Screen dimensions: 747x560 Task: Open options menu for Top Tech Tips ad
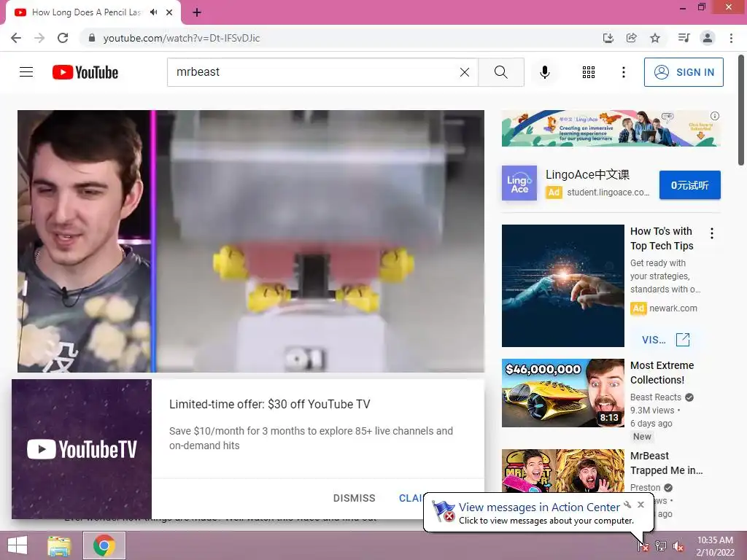point(712,233)
